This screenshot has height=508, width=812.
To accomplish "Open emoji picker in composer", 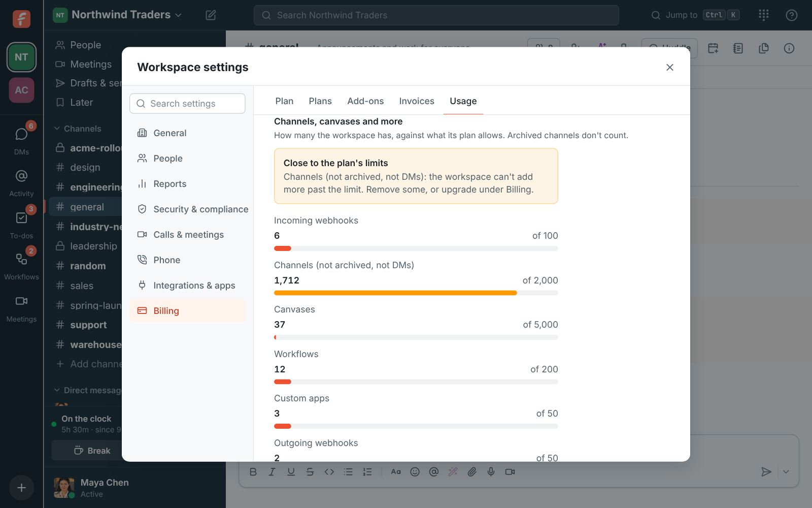I will pos(415,472).
